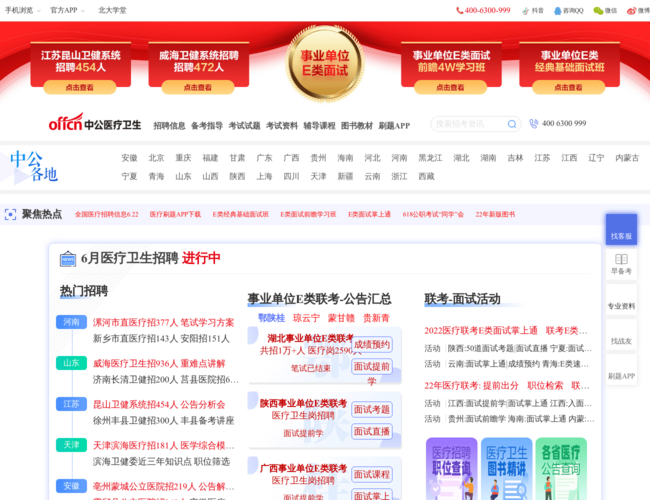Click the QQ consultation icon
Viewport: 650px width, 500px height.
click(558, 11)
